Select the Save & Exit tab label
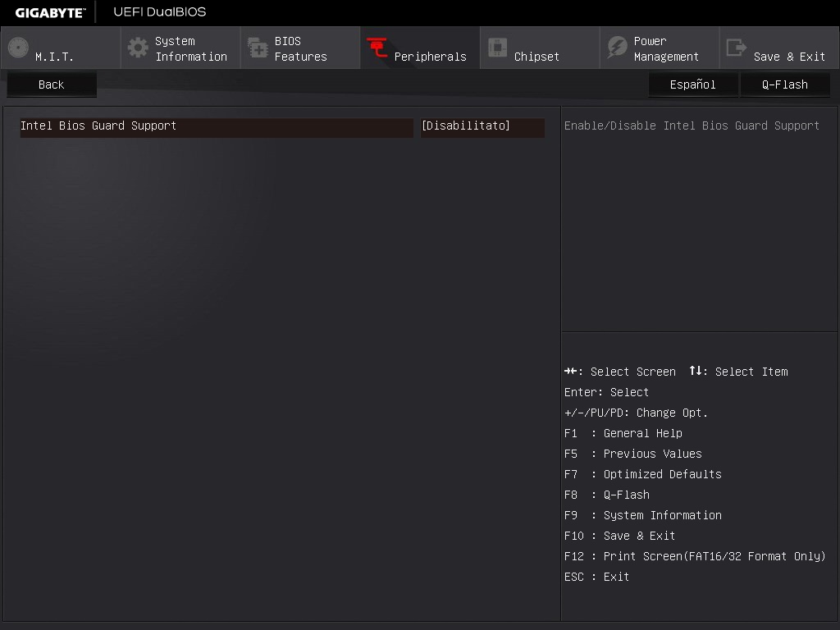Viewport: 840px width, 630px height. (789, 57)
